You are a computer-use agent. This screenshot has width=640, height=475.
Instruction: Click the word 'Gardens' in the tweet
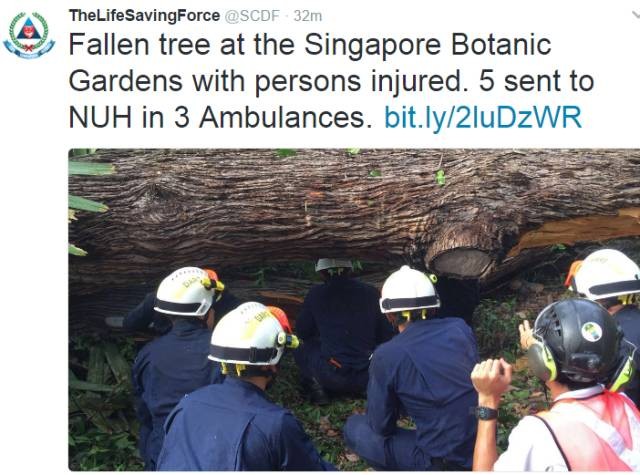pos(126,81)
